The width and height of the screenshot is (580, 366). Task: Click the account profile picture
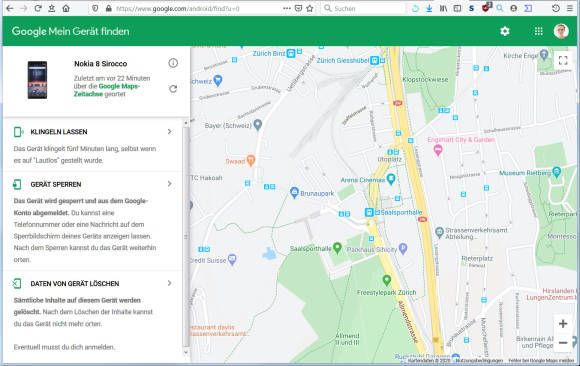click(561, 31)
